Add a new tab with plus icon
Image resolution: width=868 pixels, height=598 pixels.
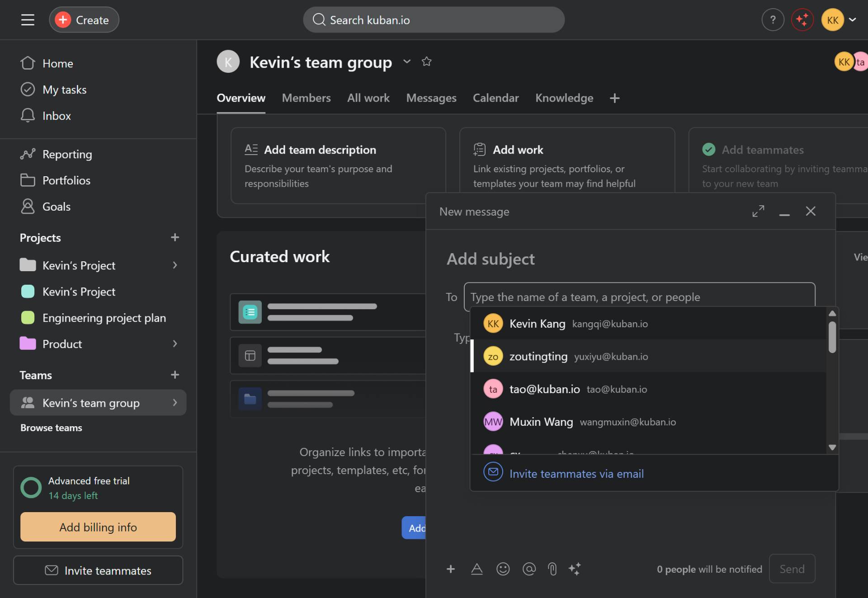(614, 98)
